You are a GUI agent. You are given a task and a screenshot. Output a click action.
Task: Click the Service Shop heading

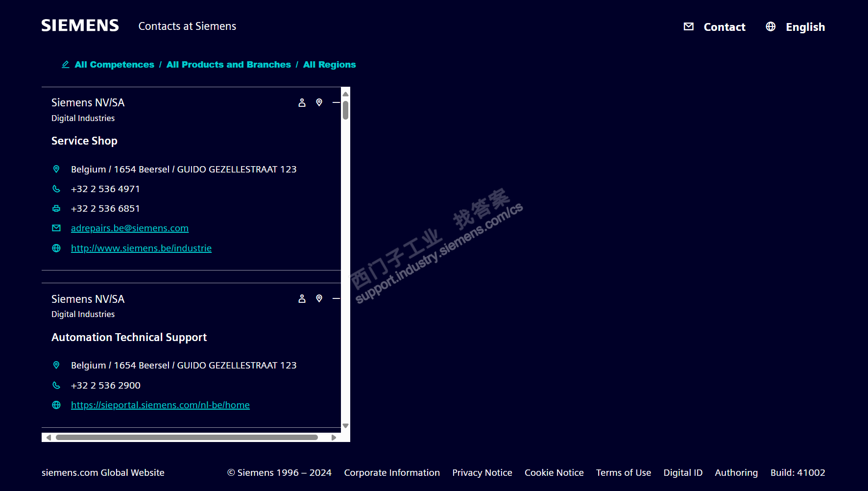coord(84,141)
